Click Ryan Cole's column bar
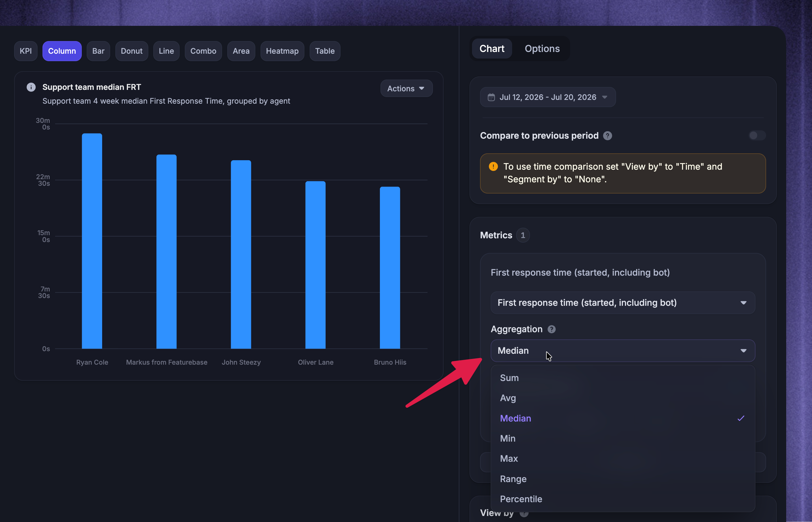Screen dimensions: 812x522 [x=92, y=241]
